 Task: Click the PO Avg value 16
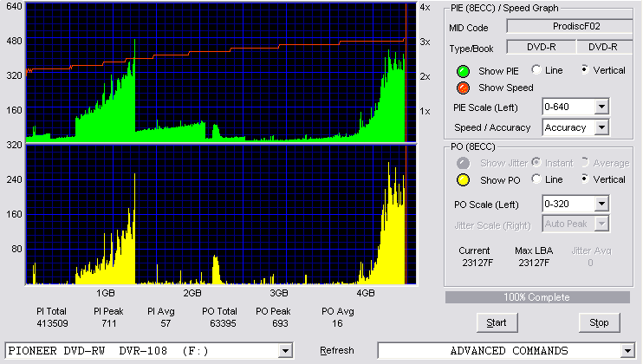point(337,324)
